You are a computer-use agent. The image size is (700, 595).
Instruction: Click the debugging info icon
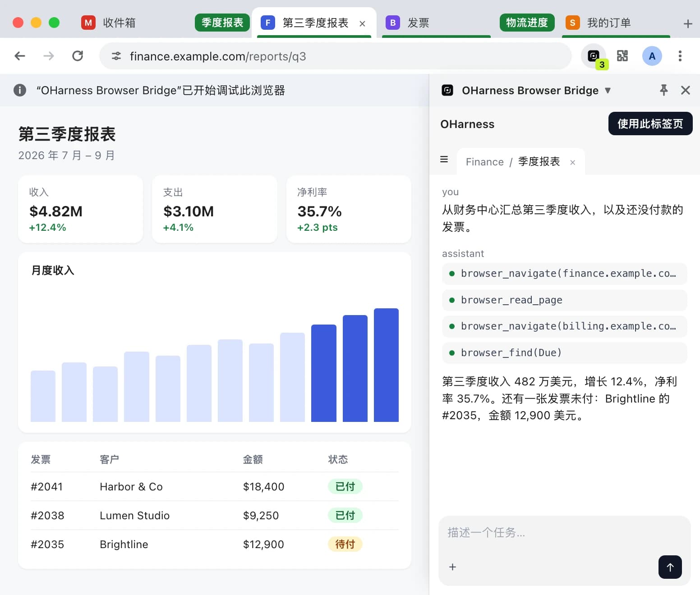coord(20,90)
